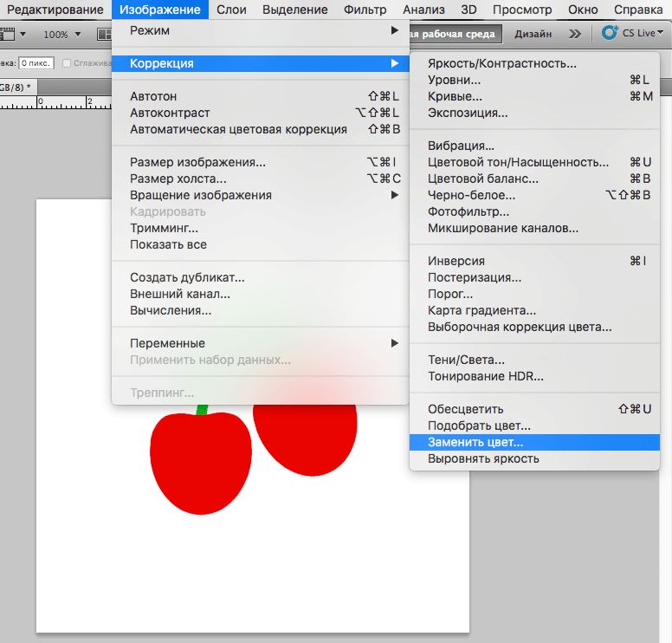Screen dimensions: 672x643
Task: Toggle the Сглаживание checkbox
Action: [67, 63]
